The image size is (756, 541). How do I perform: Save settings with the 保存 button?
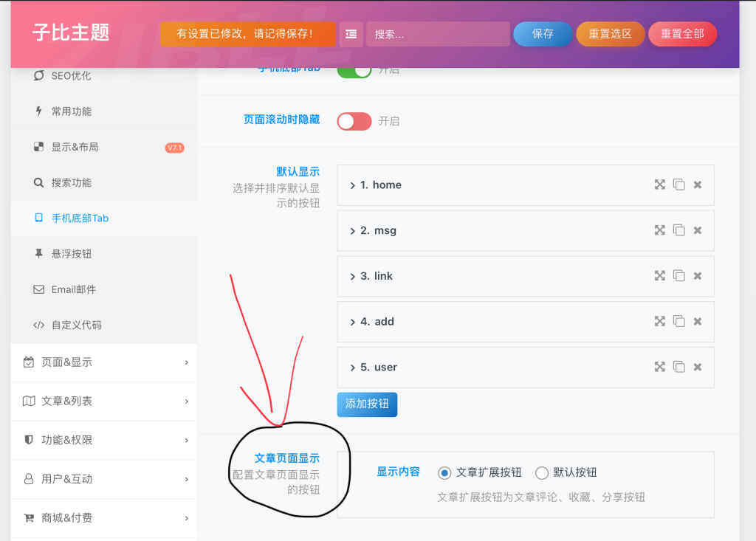(x=542, y=33)
